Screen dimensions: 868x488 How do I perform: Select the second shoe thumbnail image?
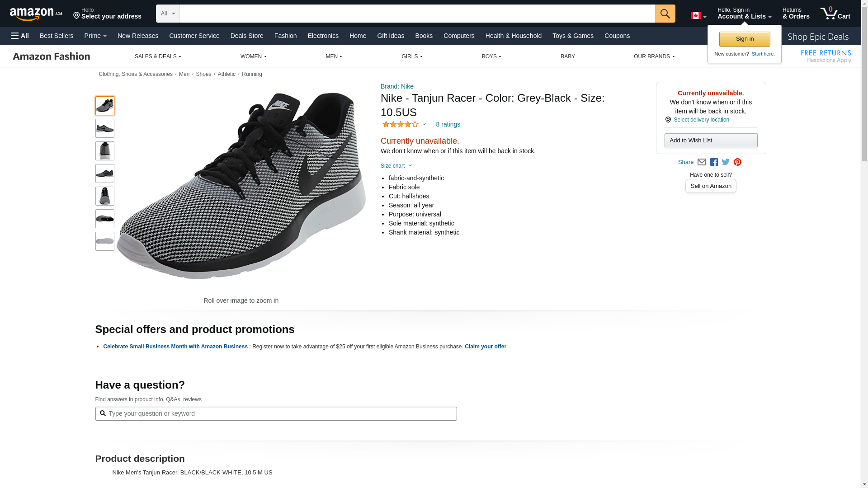[105, 128]
